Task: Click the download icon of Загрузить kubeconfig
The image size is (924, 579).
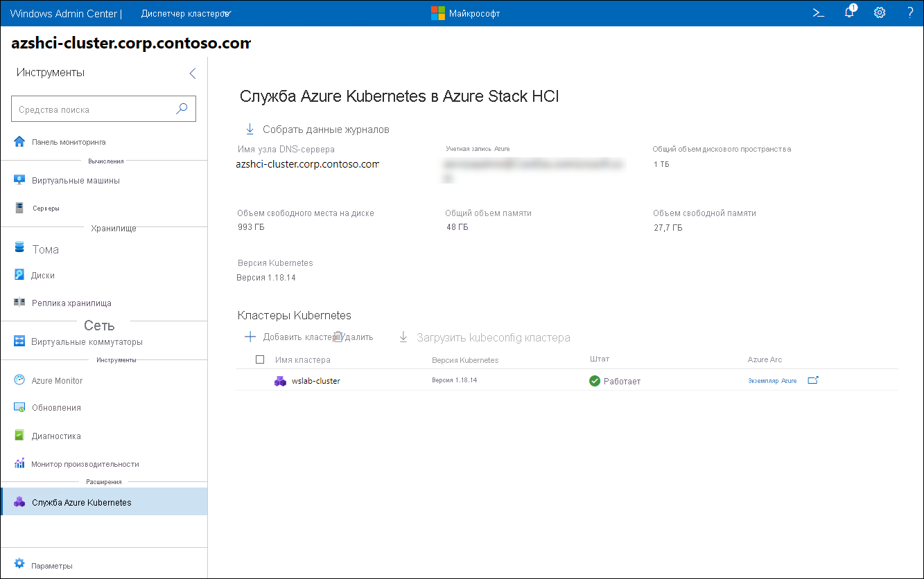Action: tap(403, 337)
